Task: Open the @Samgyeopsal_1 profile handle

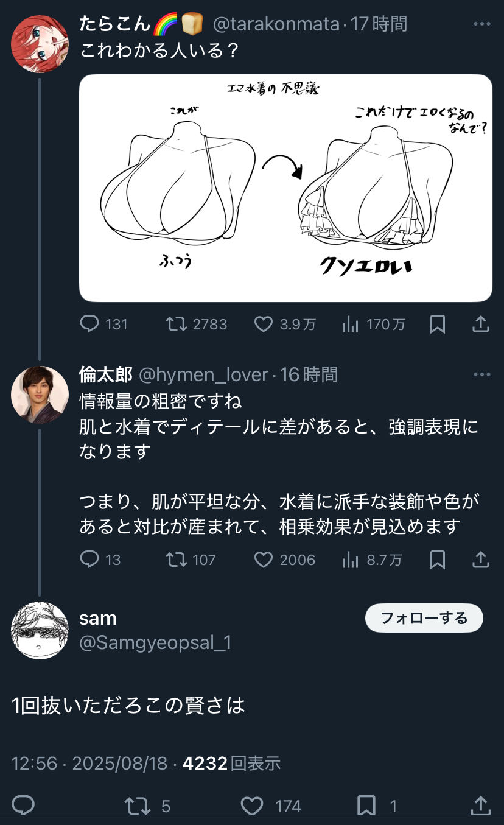Action: (155, 643)
